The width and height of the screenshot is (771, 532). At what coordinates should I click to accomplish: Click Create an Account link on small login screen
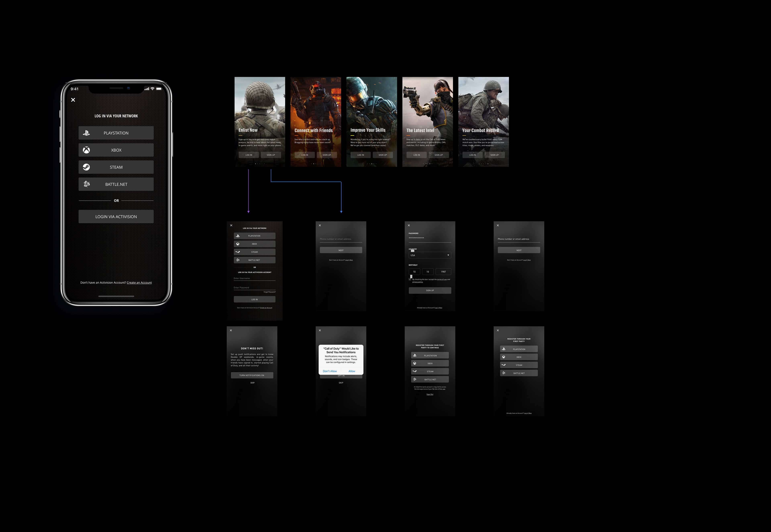(x=266, y=308)
